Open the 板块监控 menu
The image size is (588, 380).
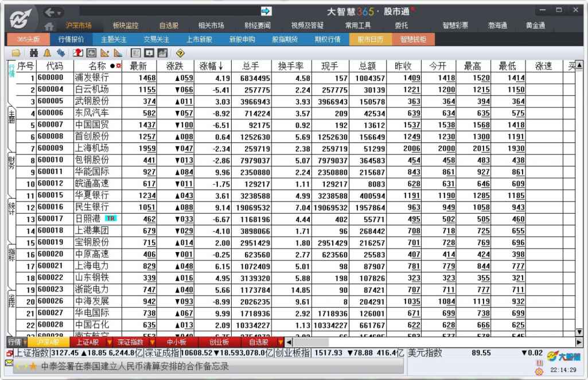(x=126, y=25)
